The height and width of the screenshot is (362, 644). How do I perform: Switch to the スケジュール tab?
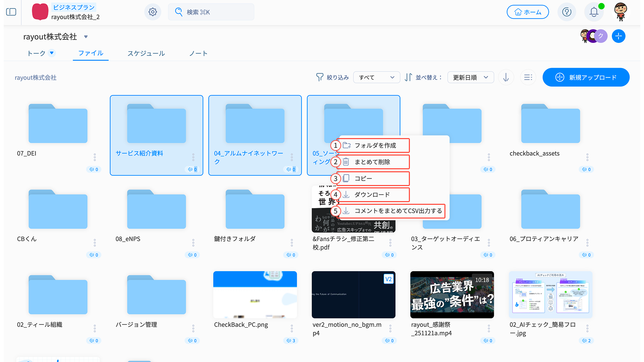tap(146, 53)
